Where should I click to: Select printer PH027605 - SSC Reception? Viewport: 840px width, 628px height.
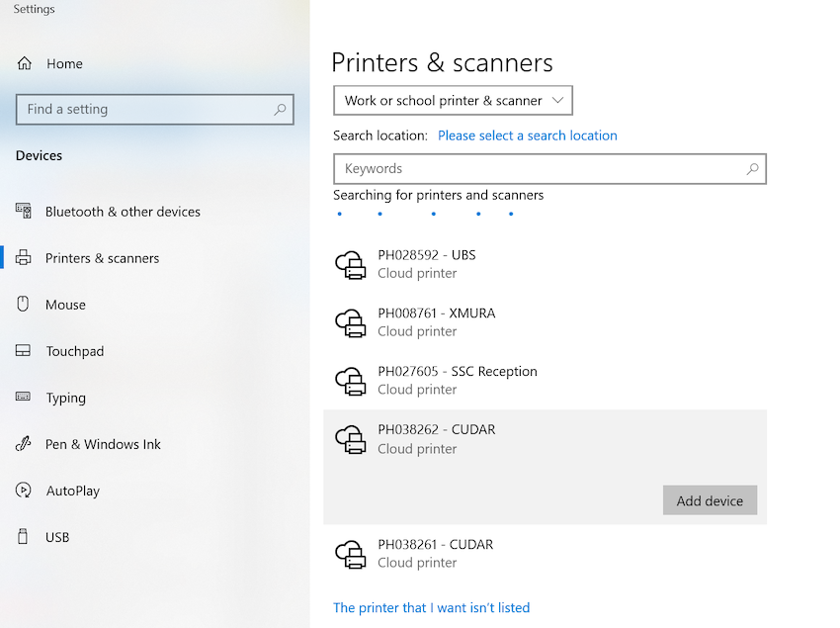point(545,381)
